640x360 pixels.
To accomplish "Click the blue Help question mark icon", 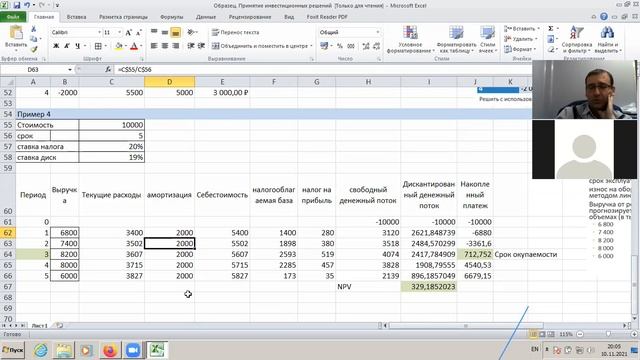I will pyautogui.click(x=604, y=17).
